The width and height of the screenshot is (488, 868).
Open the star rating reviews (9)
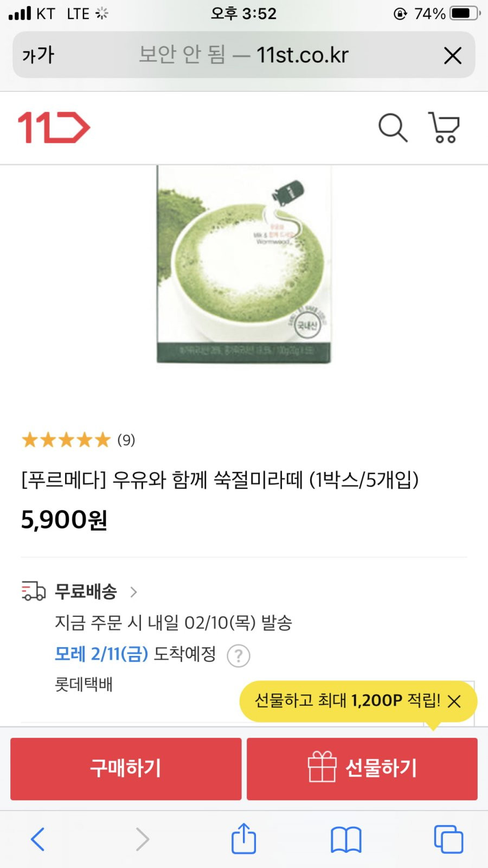(78, 439)
